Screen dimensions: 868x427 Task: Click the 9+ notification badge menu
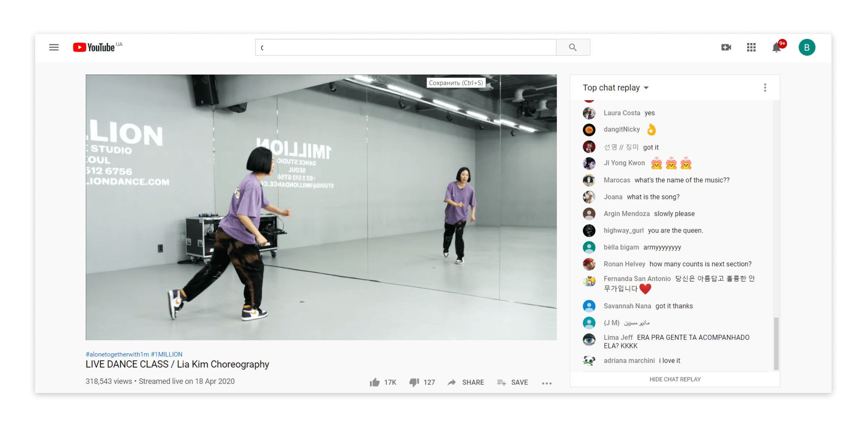point(782,43)
